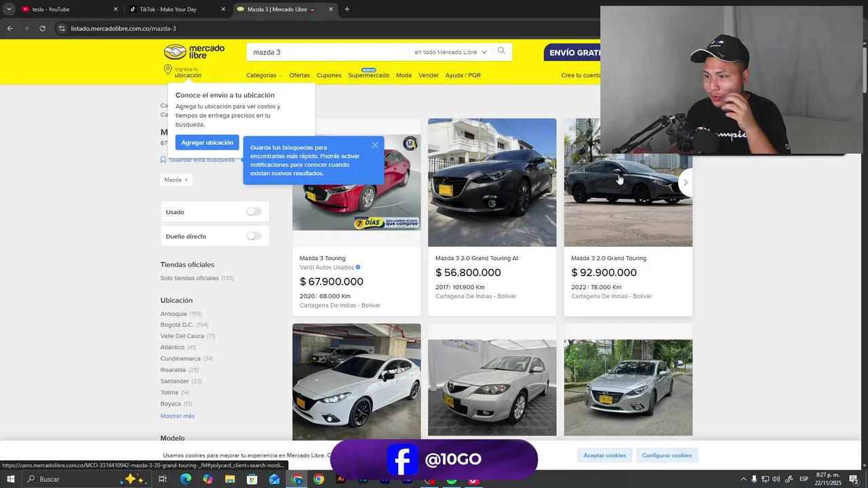This screenshot has width=868, height=488.
Task: Click the browser back arrow
Action: pos(9,28)
